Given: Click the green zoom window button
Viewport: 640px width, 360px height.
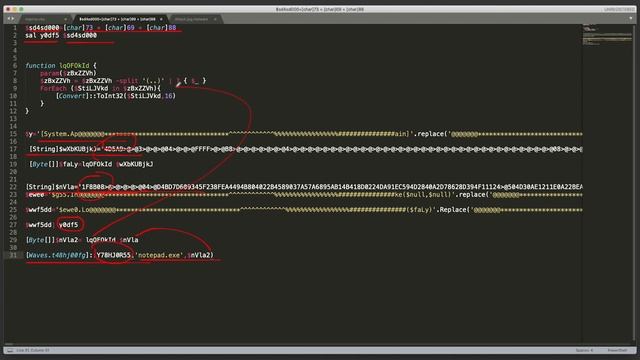Looking at the screenshot, I should pyautogui.click(x=21, y=9).
